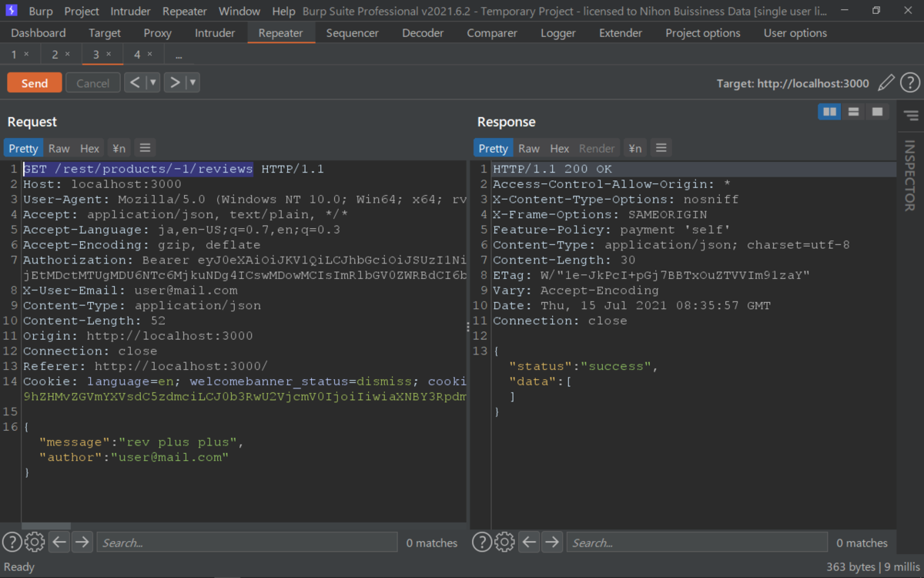Select side-by-side request/response layout
924x578 pixels.
click(829, 112)
